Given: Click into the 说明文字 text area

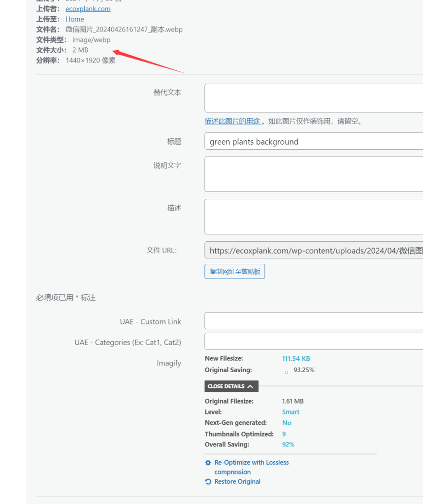Looking at the screenshot, I should point(314,174).
